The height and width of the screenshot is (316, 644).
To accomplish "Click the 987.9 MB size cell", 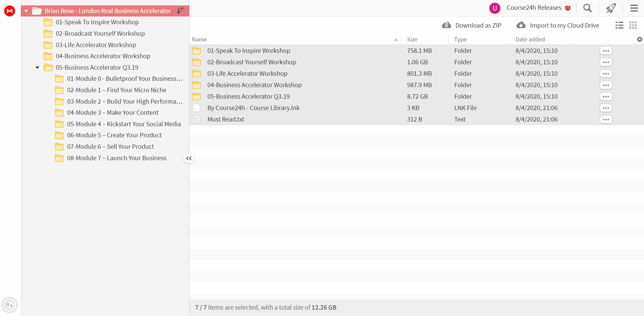I will point(419,85).
